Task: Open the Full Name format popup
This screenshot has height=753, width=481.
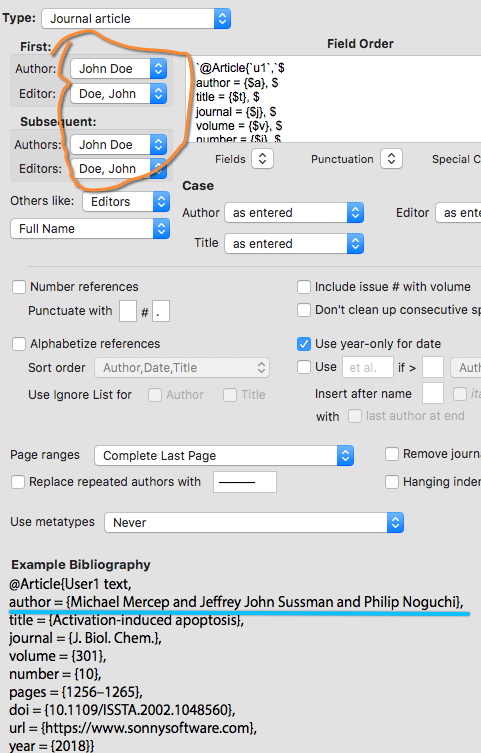Action: pyautogui.click(x=90, y=229)
